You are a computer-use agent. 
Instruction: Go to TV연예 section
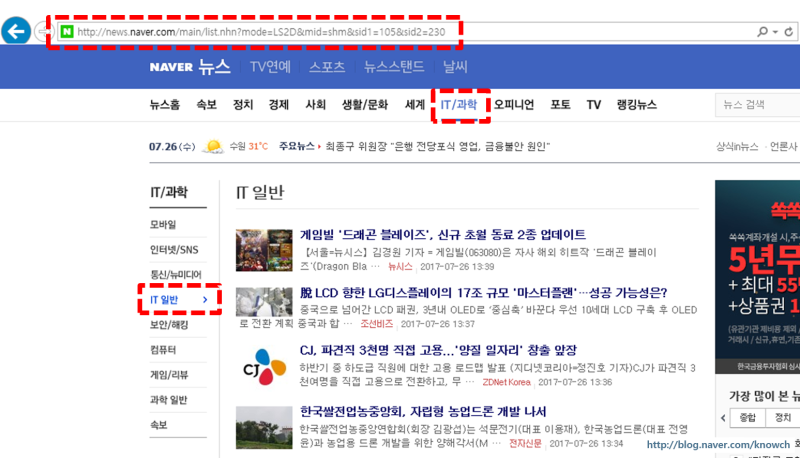point(270,67)
